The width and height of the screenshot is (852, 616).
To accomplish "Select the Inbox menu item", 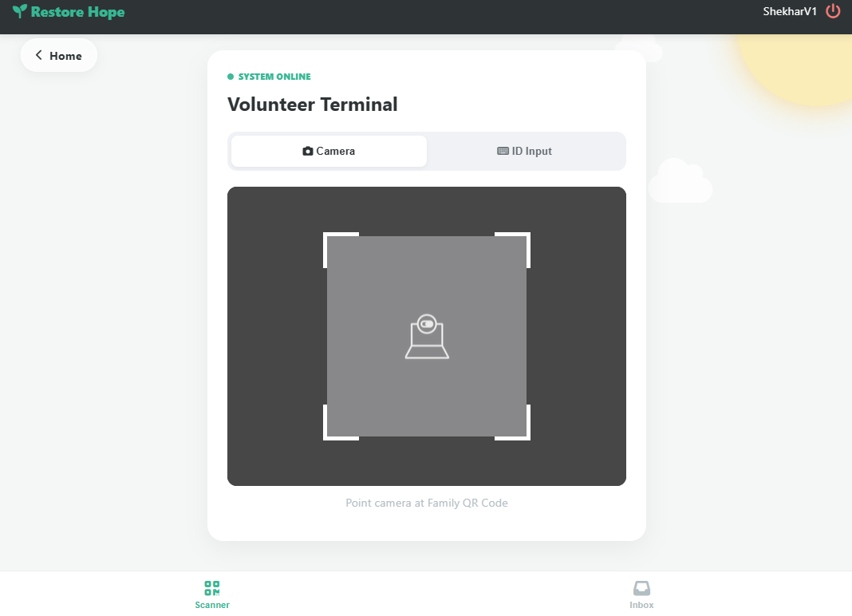I will click(641, 594).
